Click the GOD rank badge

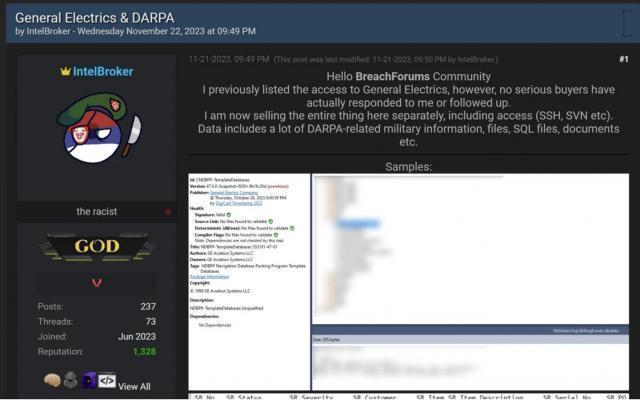pyautogui.click(x=97, y=246)
